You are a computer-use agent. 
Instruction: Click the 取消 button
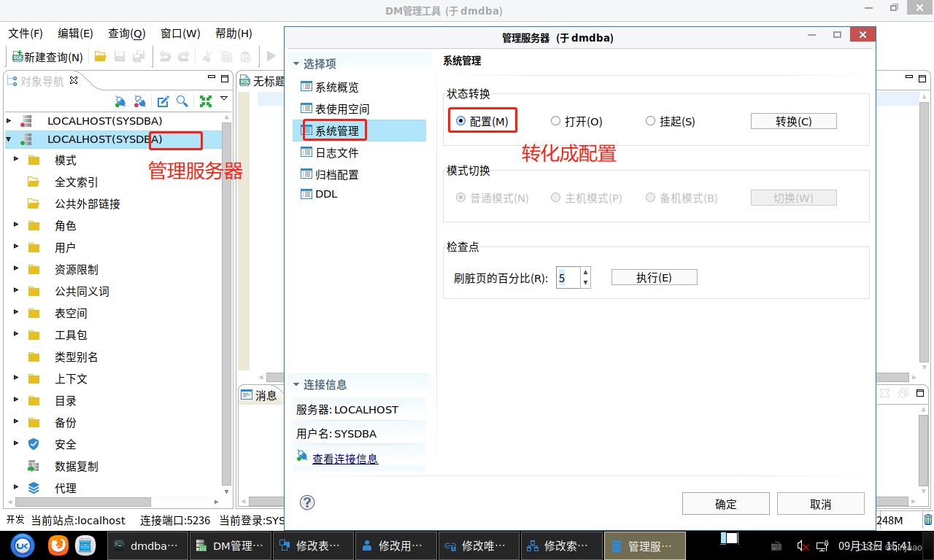821,504
